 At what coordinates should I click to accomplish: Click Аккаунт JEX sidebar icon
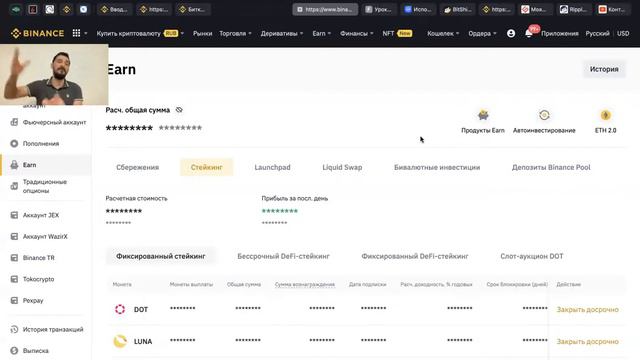click(x=14, y=215)
